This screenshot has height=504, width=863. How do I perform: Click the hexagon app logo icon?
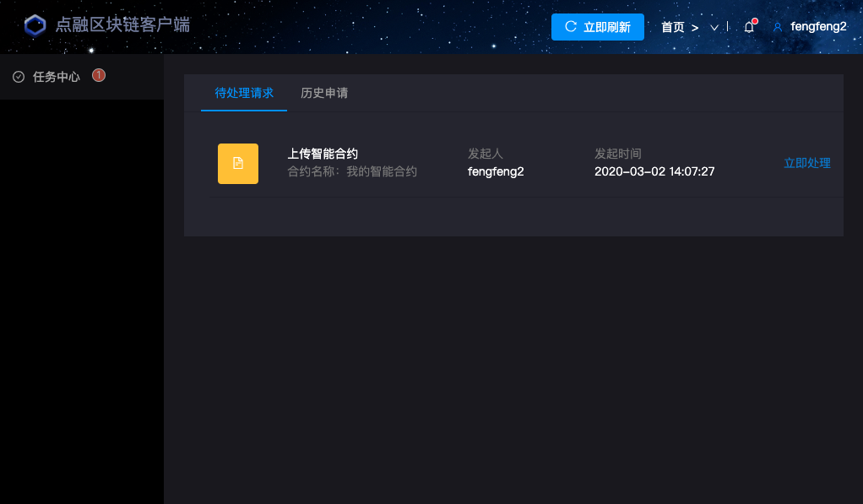point(35,24)
